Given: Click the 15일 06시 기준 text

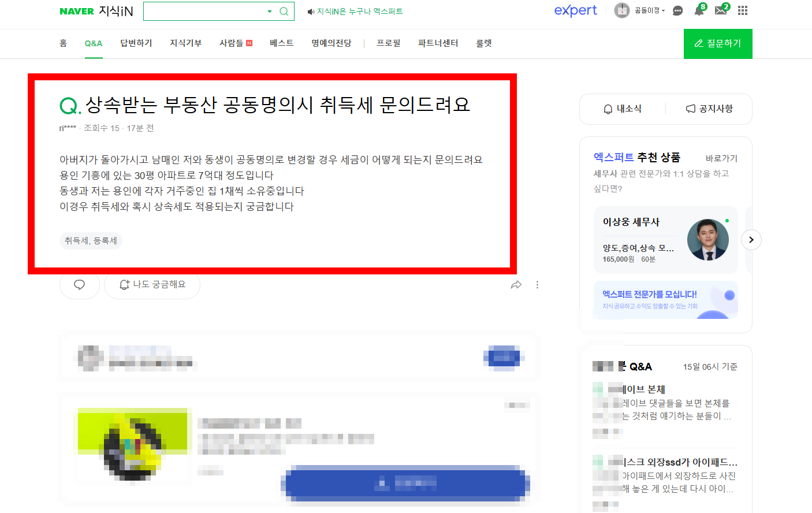Looking at the screenshot, I should pyautogui.click(x=710, y=367).
